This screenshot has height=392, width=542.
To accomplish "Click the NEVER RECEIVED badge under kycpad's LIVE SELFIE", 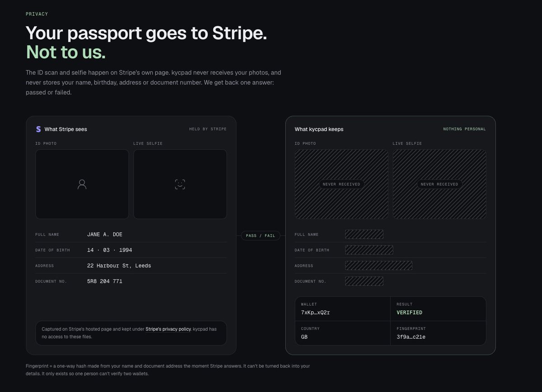I will click(x=439, y=184).
